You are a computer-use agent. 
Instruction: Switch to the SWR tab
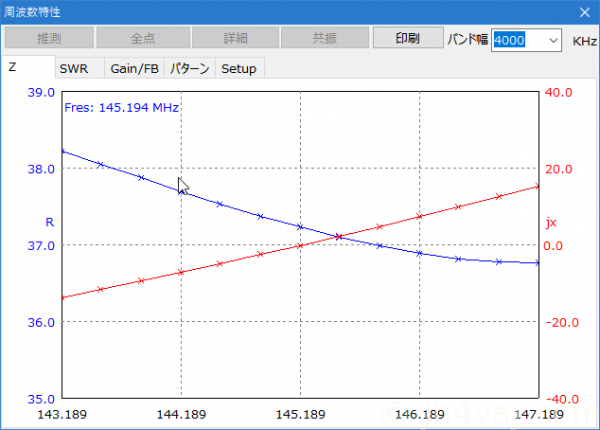[73, 68]
